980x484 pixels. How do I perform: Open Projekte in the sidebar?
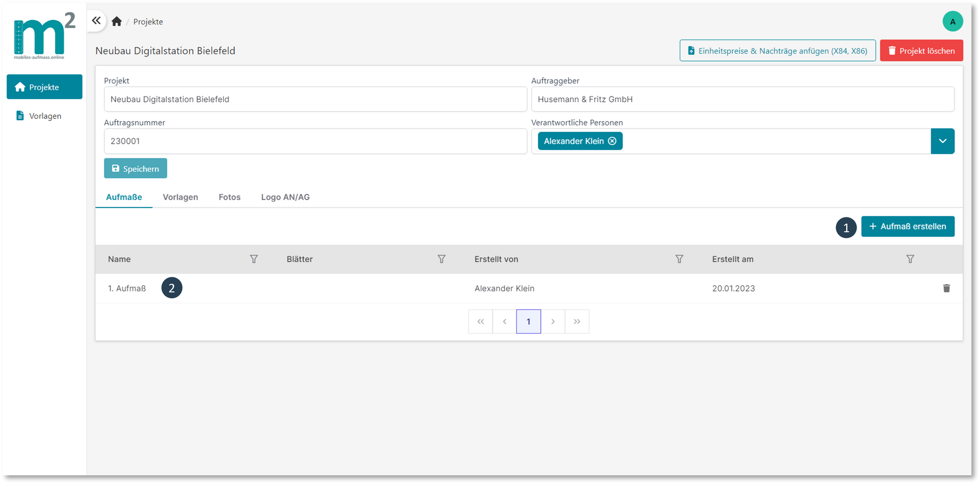[x=44, y=87]
